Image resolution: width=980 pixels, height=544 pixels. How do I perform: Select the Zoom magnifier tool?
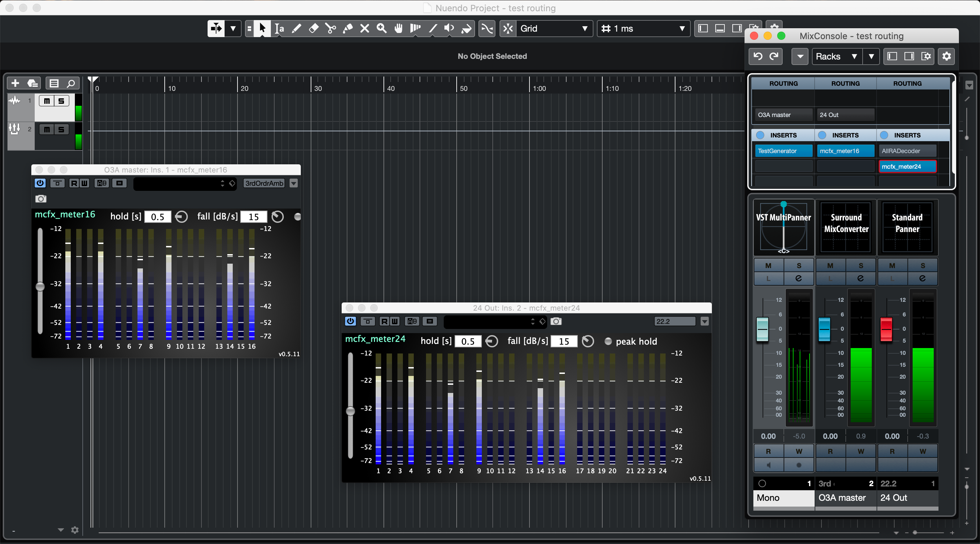coord(381,29)
